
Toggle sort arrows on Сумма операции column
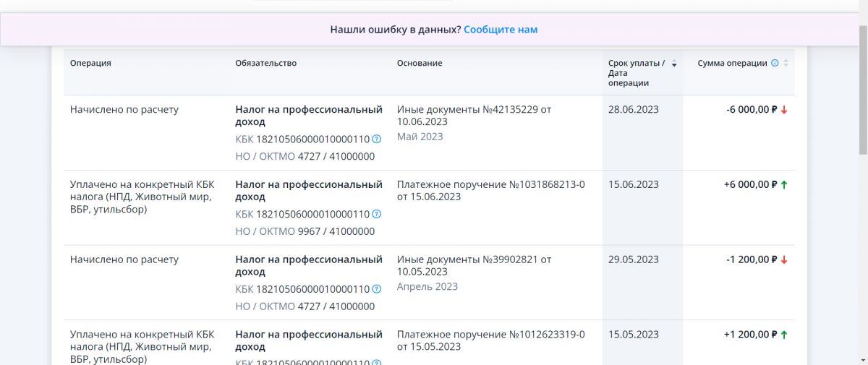click(x=786, y=64)
